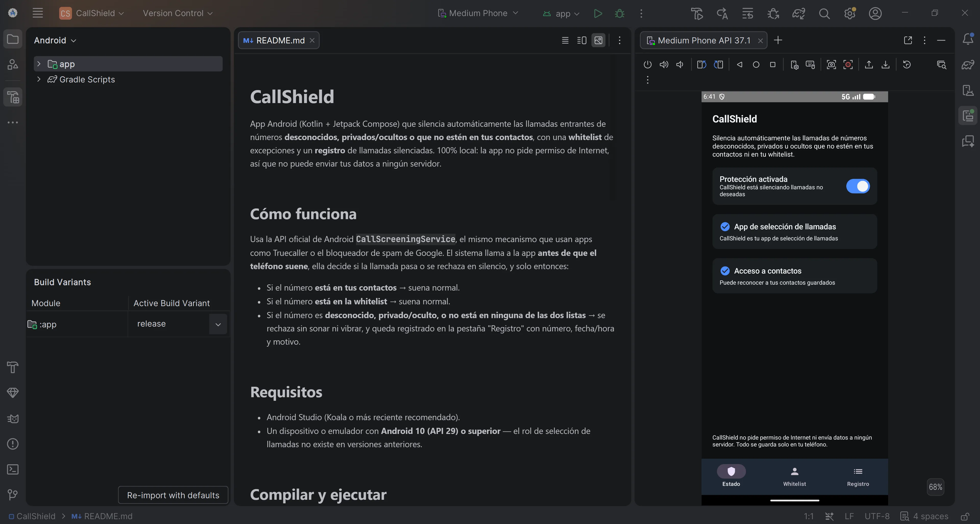Click App de selección de llamadas card
The height and width of the screenshot is (524, 980).
click(x=794, y=232)
